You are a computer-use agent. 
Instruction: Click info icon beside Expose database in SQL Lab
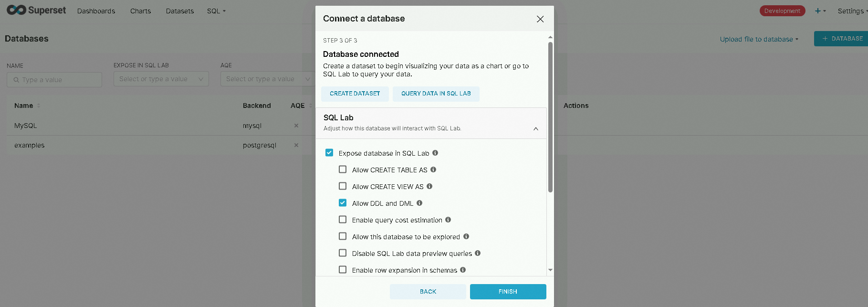coord(435,153)
